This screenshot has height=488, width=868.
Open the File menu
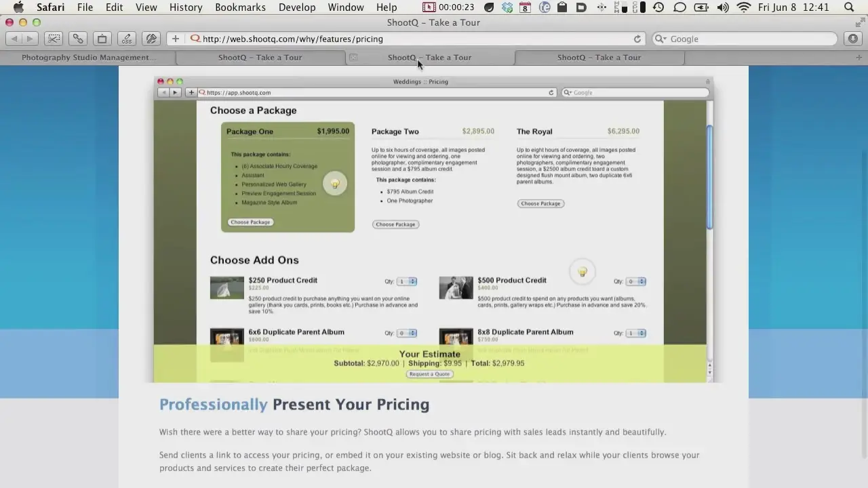pyautogui.click(x=85, y=7)
